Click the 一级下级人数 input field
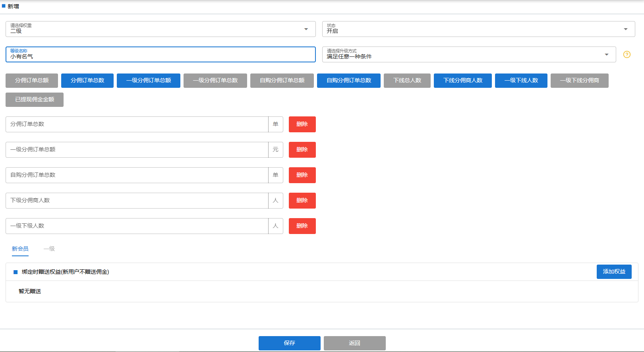This screenshot has height=352, width=644. click(x=137, y=226)
